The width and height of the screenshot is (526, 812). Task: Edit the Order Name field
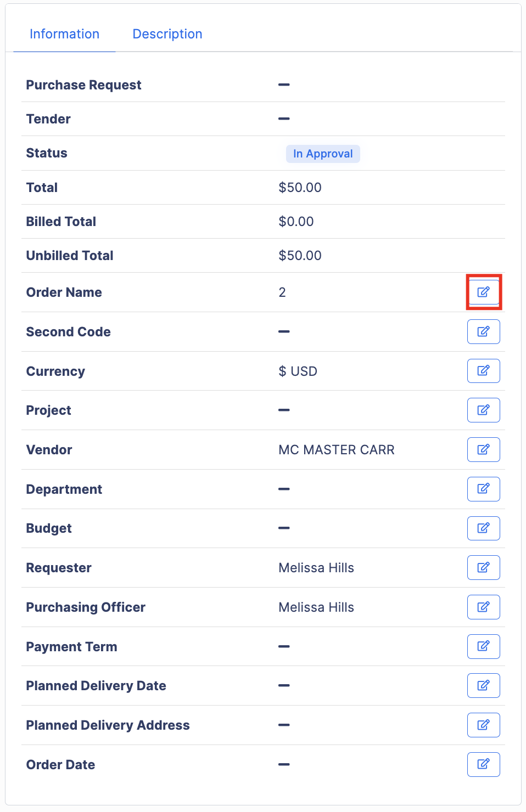click(483, 292)
